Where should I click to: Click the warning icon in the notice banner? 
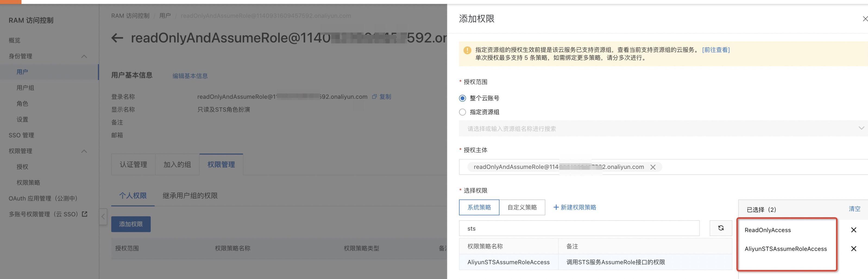click(467, 51)
